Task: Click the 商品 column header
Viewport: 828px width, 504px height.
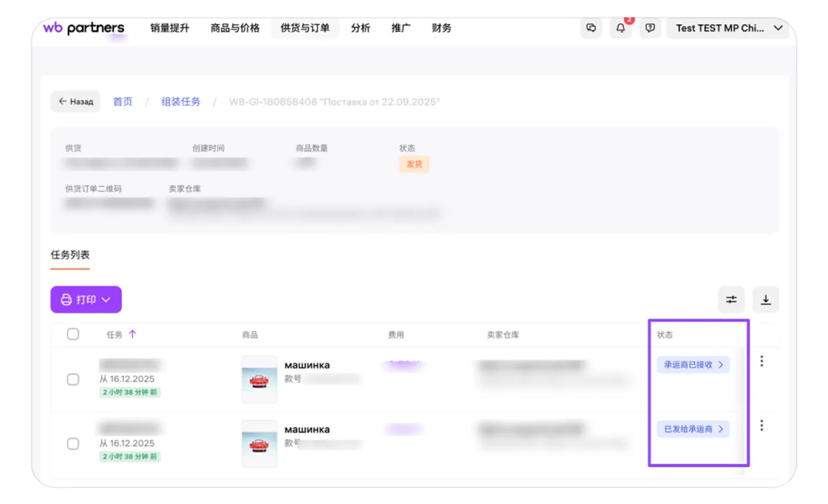Action: click(x=250, y=335)
